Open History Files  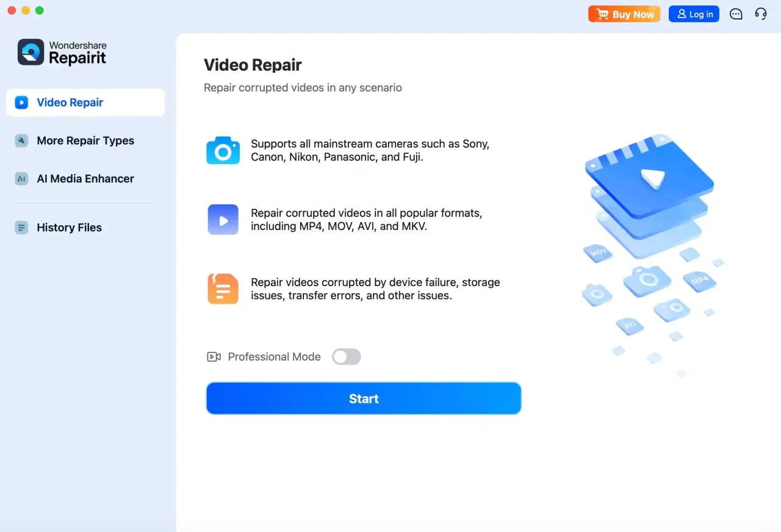pos(85,228)
